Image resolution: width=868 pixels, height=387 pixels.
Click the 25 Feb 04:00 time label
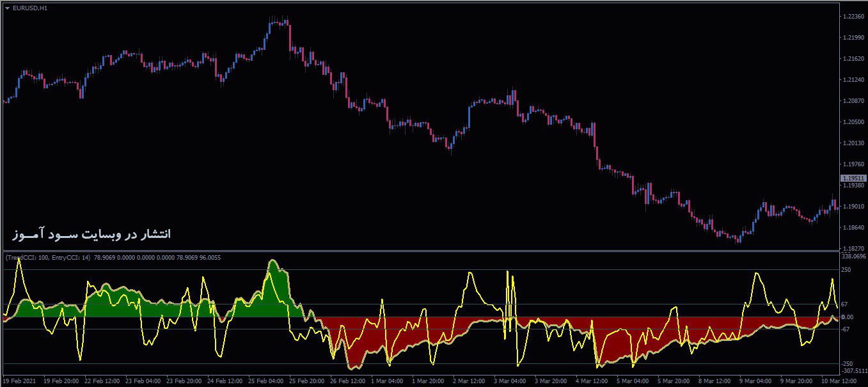coord(265,381)
